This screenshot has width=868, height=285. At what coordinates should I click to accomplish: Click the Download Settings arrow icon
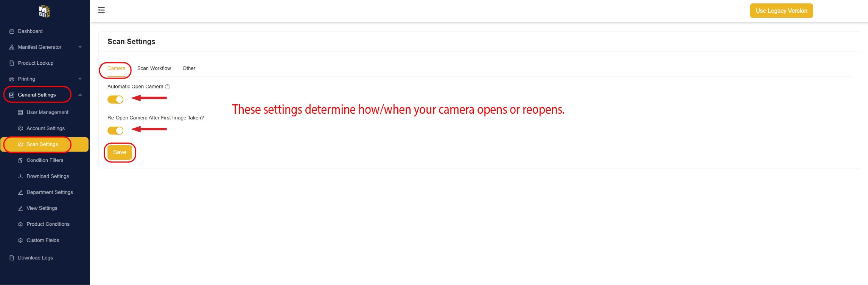pos(20,176)
